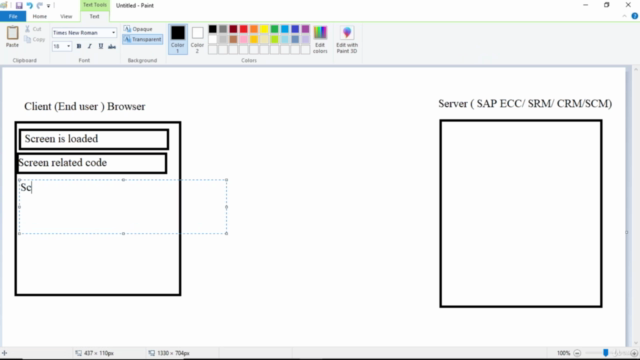Open Customize Quick Access Toolbar arrow
The width and height of the screenshot is (640, 360).
click(x=48, y=6)
